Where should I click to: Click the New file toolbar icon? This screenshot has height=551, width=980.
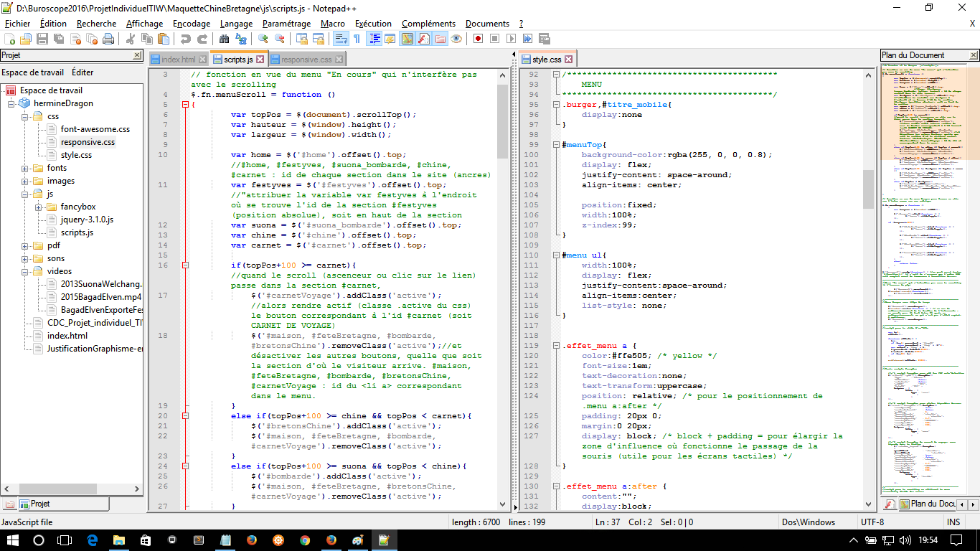pyautogui.click(x=9, y=39)
